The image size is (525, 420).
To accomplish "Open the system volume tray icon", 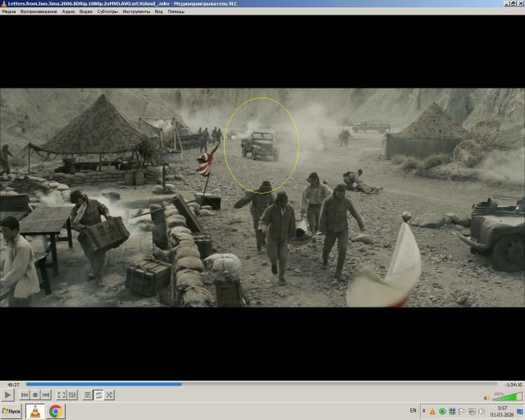I will click(482, 411).
